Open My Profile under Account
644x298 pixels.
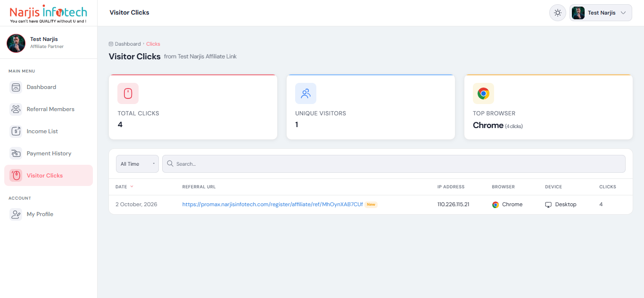pyautogui.click(x=49, y=214)
